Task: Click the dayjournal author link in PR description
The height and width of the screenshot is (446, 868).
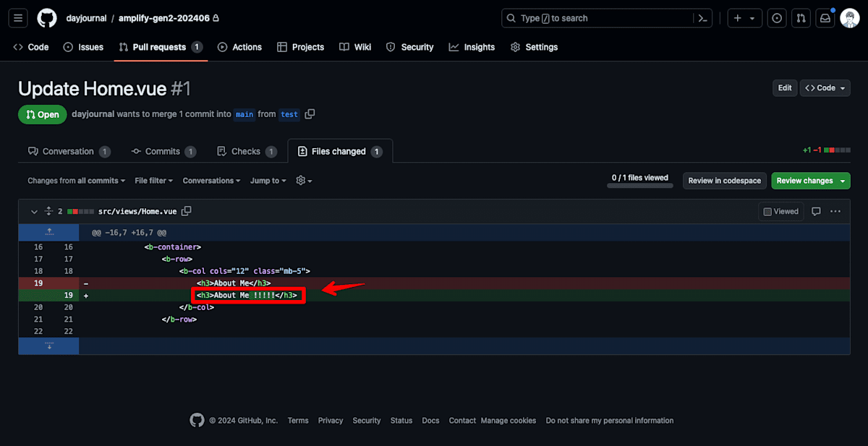Action: pyautogui.click(x=93, y=114)
